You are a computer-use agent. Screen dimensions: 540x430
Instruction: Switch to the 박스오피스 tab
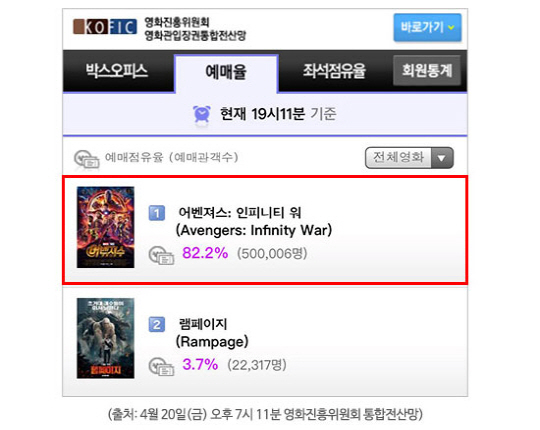117,71
